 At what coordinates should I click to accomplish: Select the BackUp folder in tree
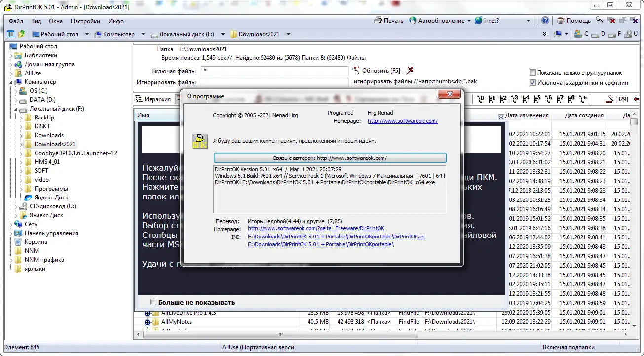pos(44,118)
